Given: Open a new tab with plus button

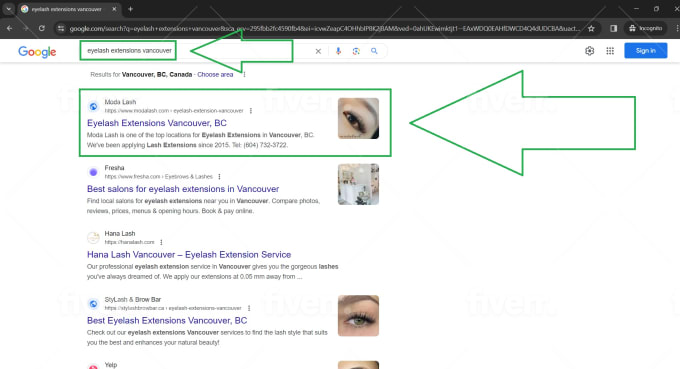Looking at the screenshot, I should coord(130,9).
